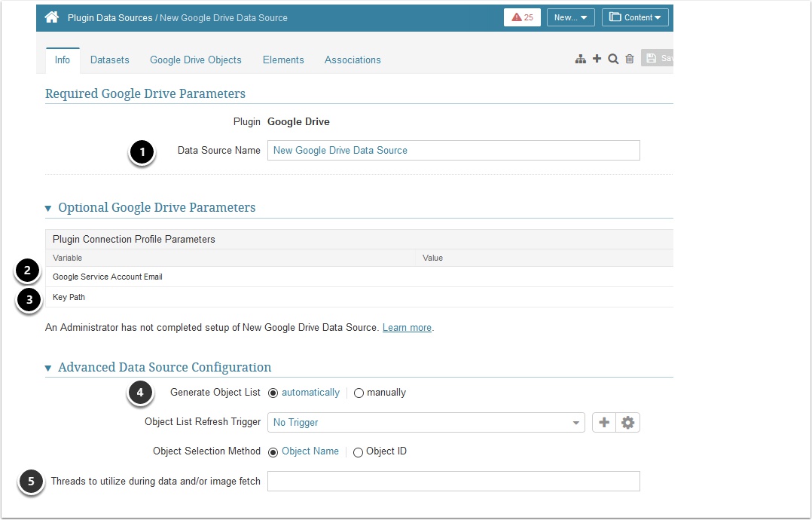Select manually for Generate Object List
The height and width of the screenshot is (520, 812).
pyautogui.click(x=359, y=393)
